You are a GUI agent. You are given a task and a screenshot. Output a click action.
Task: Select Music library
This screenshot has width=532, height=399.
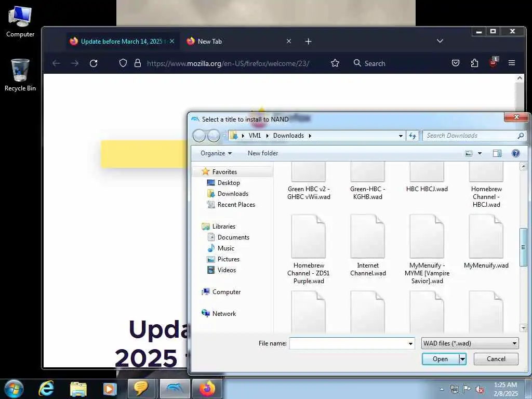click(x=225, y=248)
